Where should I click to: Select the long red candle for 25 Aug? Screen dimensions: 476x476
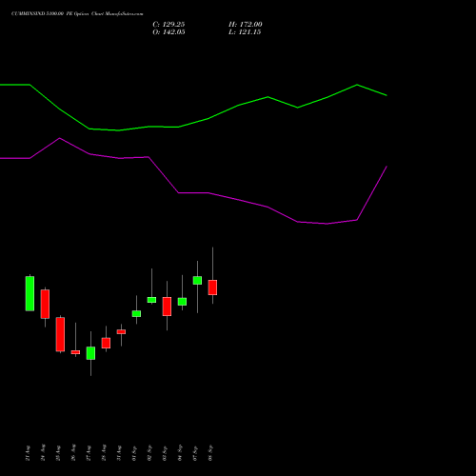click(60, 334)
